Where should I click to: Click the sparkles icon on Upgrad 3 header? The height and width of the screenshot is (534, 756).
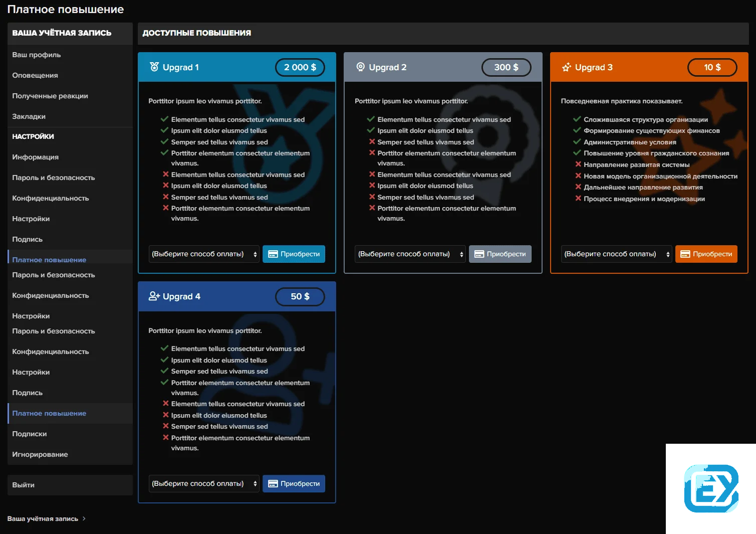pos(567,66)
